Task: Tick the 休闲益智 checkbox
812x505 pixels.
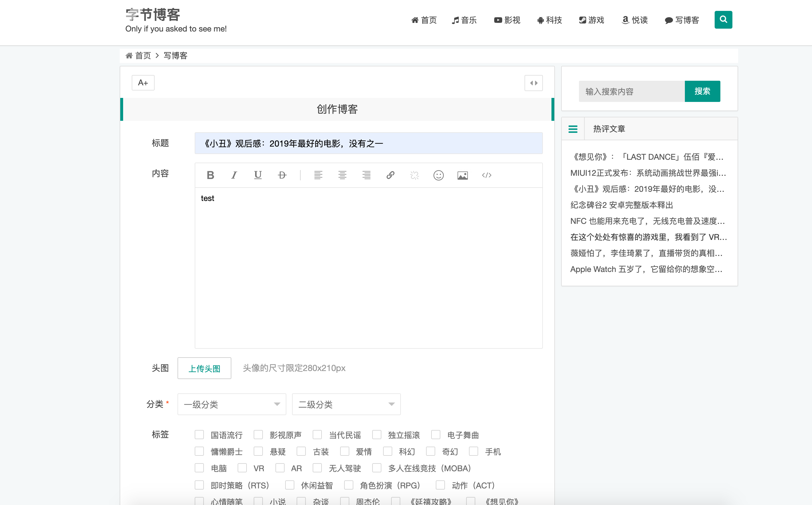Action: pos(289,485)
